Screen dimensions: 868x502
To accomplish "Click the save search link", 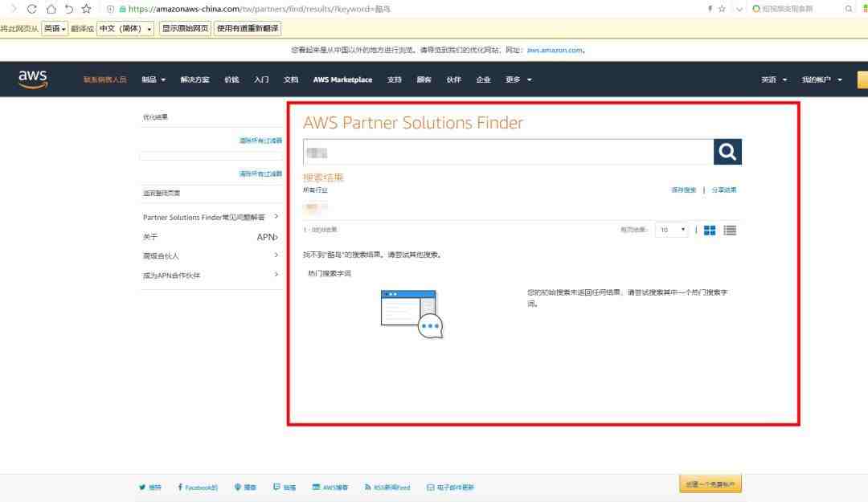I will [684, 190].
